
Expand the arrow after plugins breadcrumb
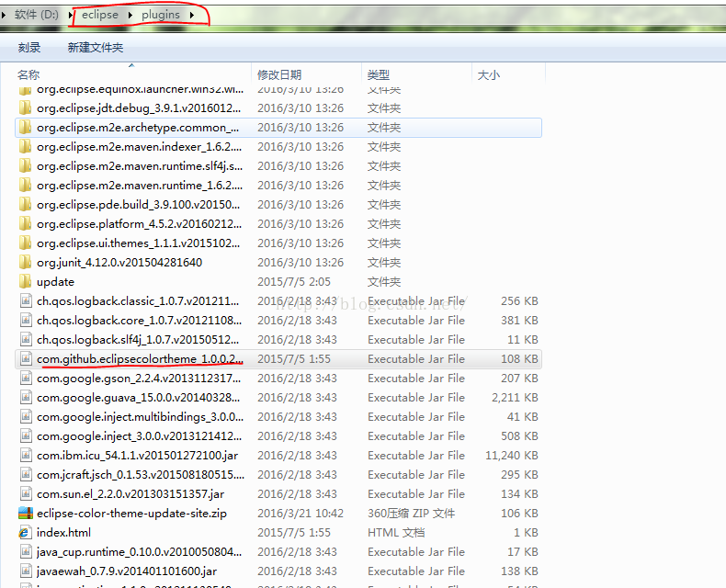192,16
